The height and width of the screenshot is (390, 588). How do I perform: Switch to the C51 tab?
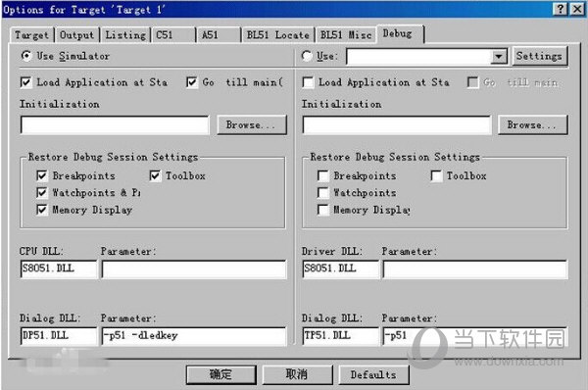[x=173, y=35]
